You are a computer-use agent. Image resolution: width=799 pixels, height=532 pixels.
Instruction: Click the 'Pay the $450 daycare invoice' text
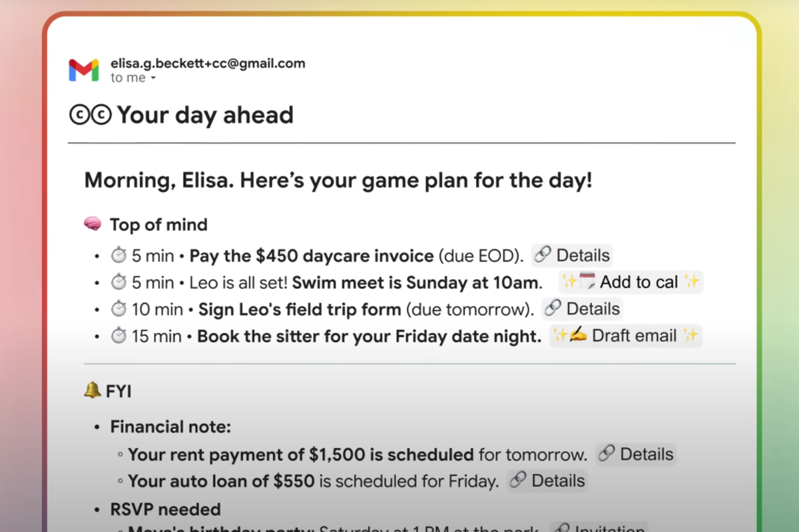(312, 256)
